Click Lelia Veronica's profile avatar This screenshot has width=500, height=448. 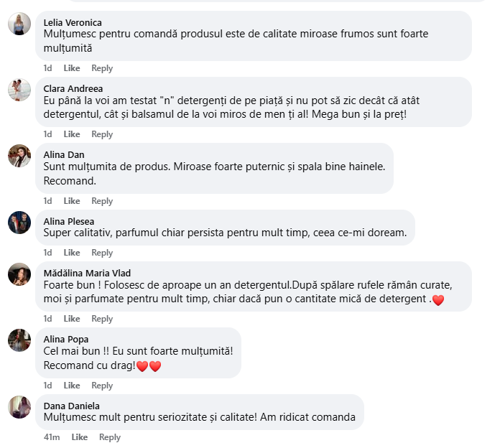click(19, 24)
